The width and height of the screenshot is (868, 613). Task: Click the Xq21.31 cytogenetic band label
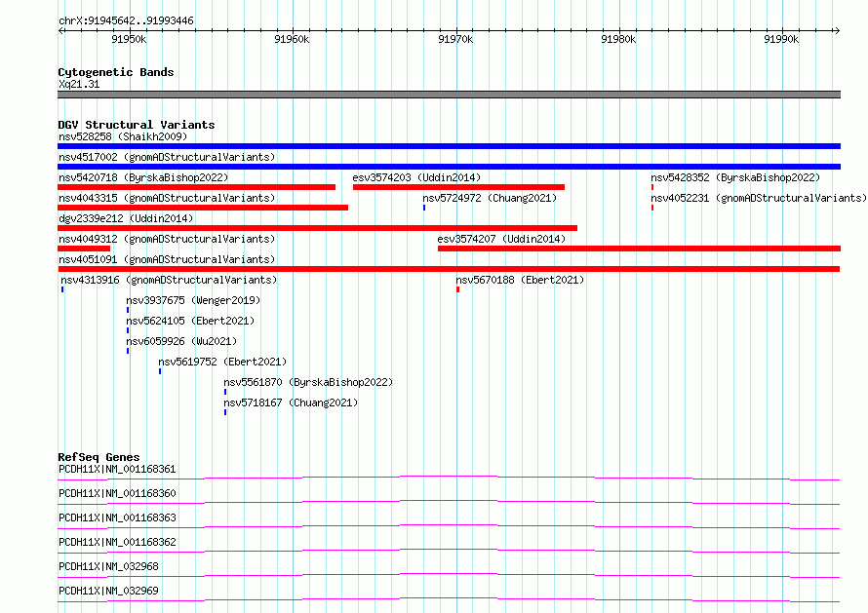[x=79, y=84]
